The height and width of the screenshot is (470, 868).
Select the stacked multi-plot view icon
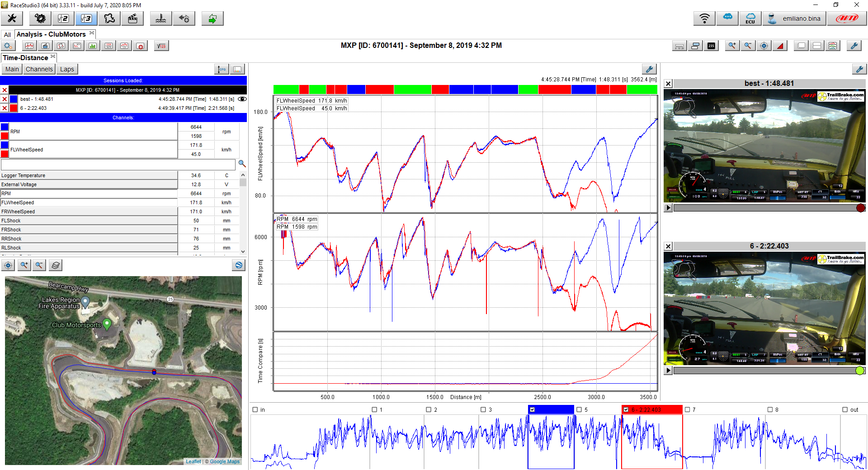pyautogui.click(x=833, y=46)
